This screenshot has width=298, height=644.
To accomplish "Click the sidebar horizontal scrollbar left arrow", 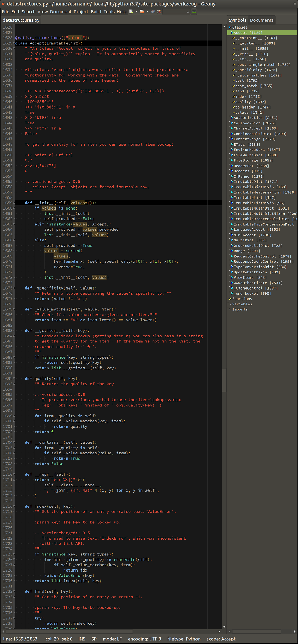I will pos(229,631).
